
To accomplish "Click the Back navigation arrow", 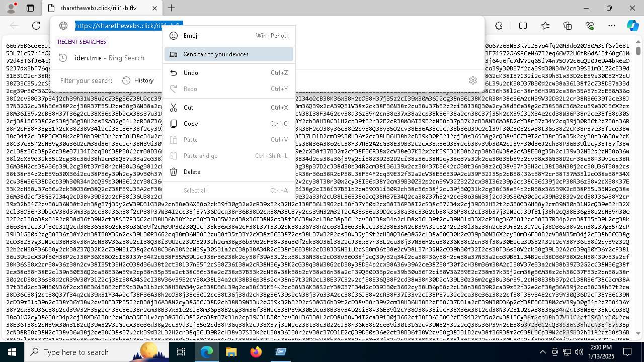I will point(14,26).
